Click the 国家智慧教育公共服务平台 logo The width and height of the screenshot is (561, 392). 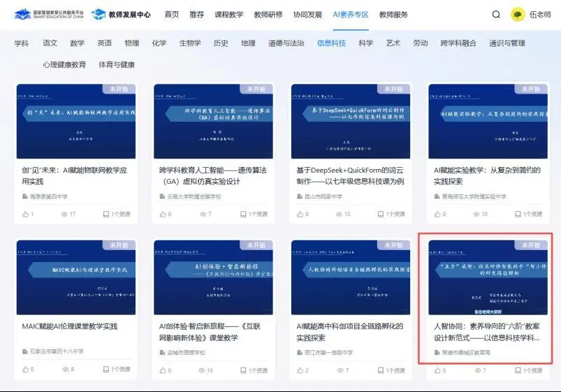pyautogui.click(x=49, y=14)
